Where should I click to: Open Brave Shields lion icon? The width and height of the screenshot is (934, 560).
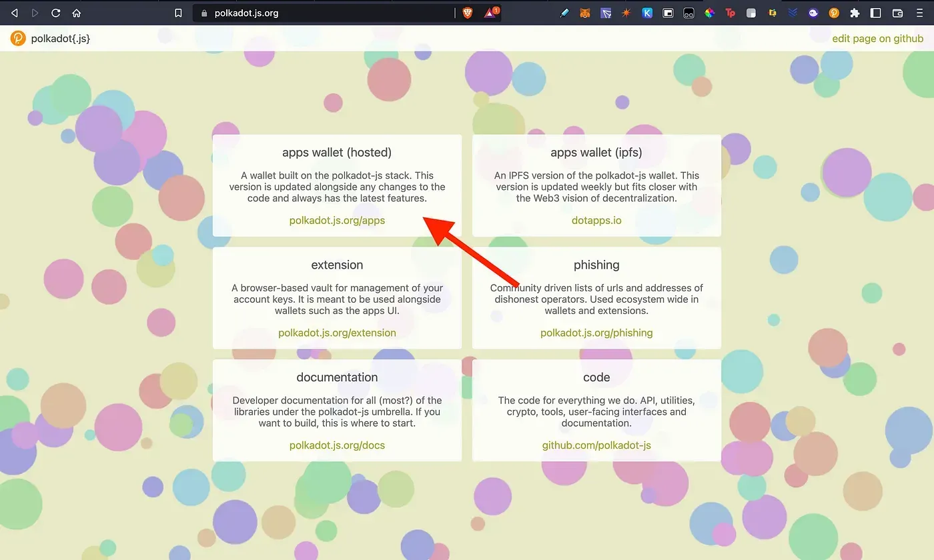point(468,13)
